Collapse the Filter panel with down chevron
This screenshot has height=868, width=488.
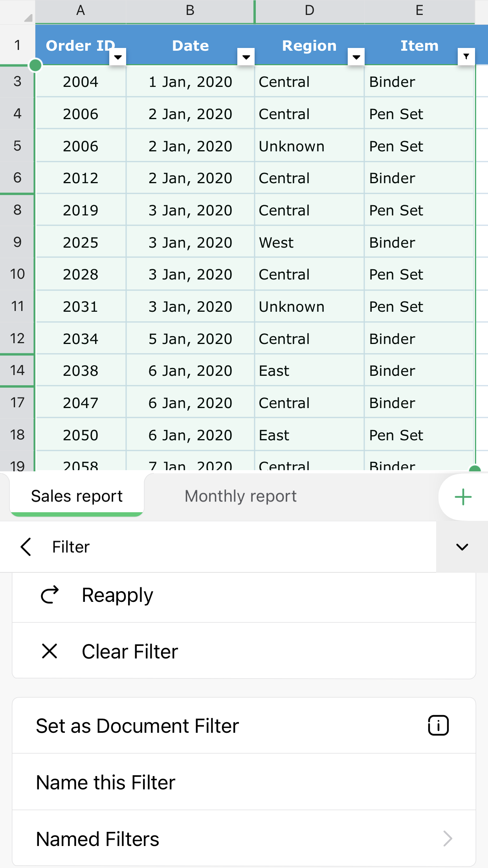point(462,547)
